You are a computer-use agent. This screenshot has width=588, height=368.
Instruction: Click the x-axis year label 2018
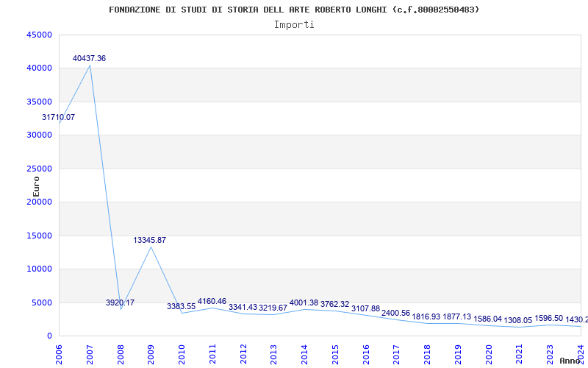click(427, 355)
